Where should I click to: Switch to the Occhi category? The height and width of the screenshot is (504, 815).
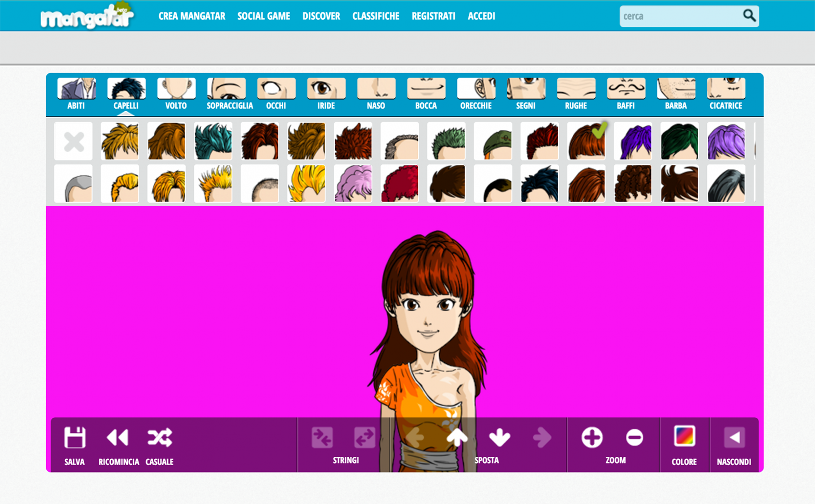(276, 94)
